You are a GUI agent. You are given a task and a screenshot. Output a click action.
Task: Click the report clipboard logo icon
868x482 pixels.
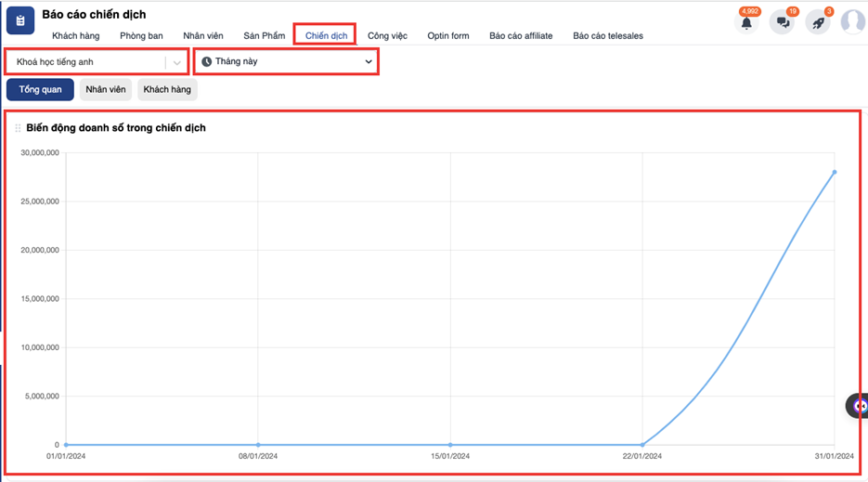(x=20, y=20)
